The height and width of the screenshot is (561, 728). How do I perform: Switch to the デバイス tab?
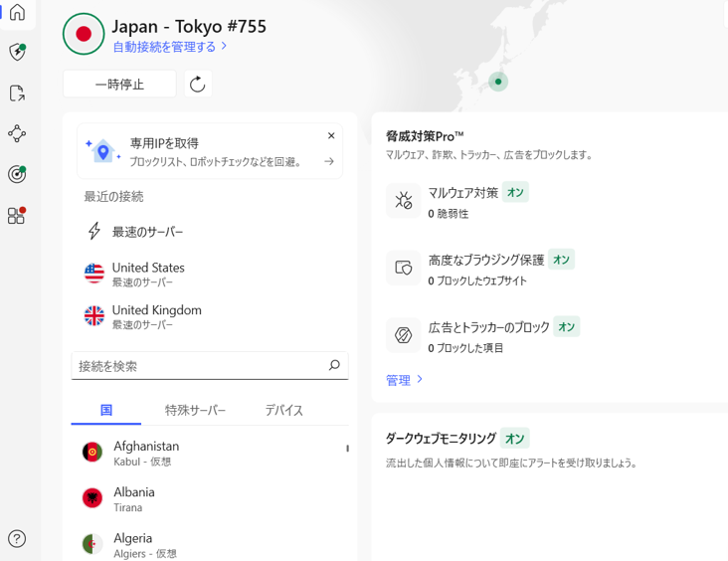pyautogui.click(x=283, y=410)
